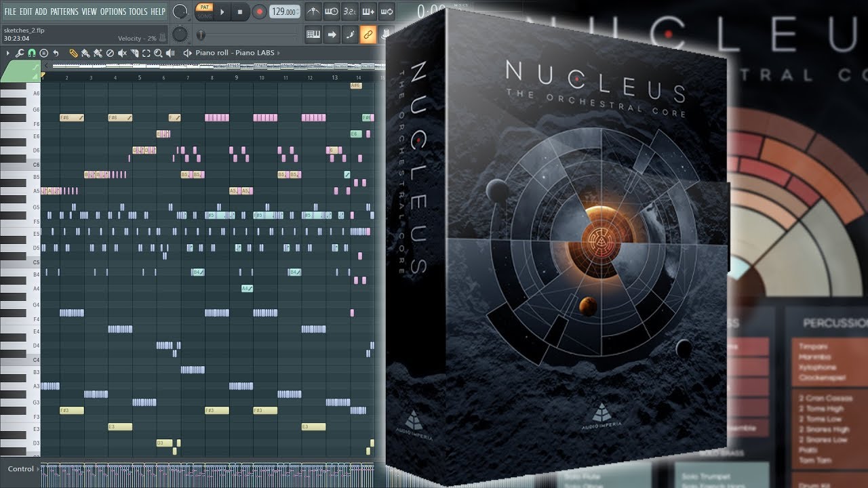The height and width of the screenshot is (488, 868).
Task: Select the magnifier Zoom tool
Action: point(157,53)
